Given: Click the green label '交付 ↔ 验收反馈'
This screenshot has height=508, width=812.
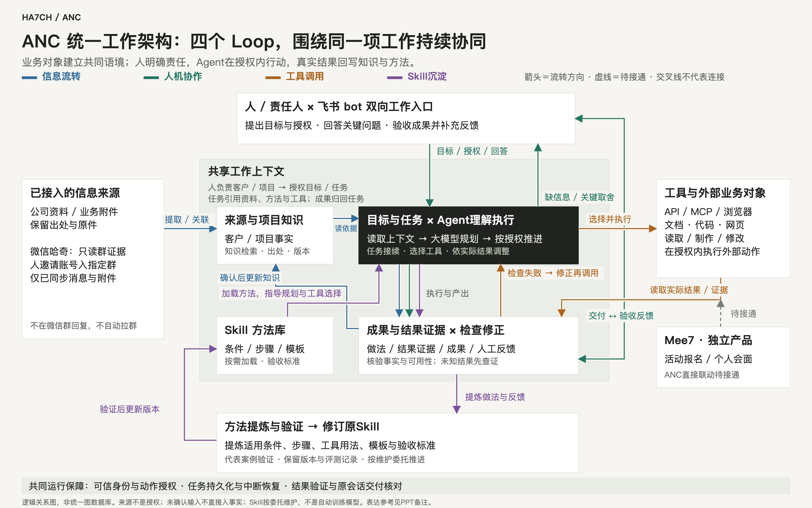Looking at the screenshot, I should [621, 316].
